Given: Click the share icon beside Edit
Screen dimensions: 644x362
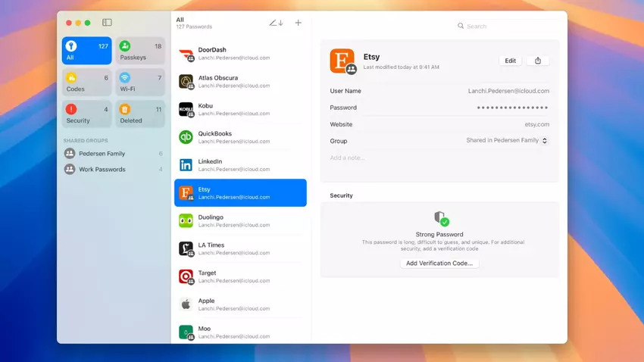Looking at the screenshot, I should [538, 61].
